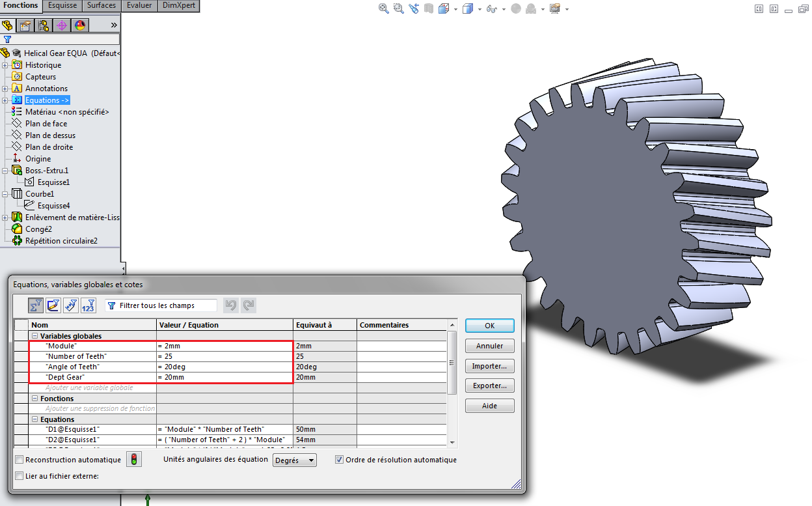Expand the Historique tree node
This screenshot has width=812, height=506.
[5, 64]
